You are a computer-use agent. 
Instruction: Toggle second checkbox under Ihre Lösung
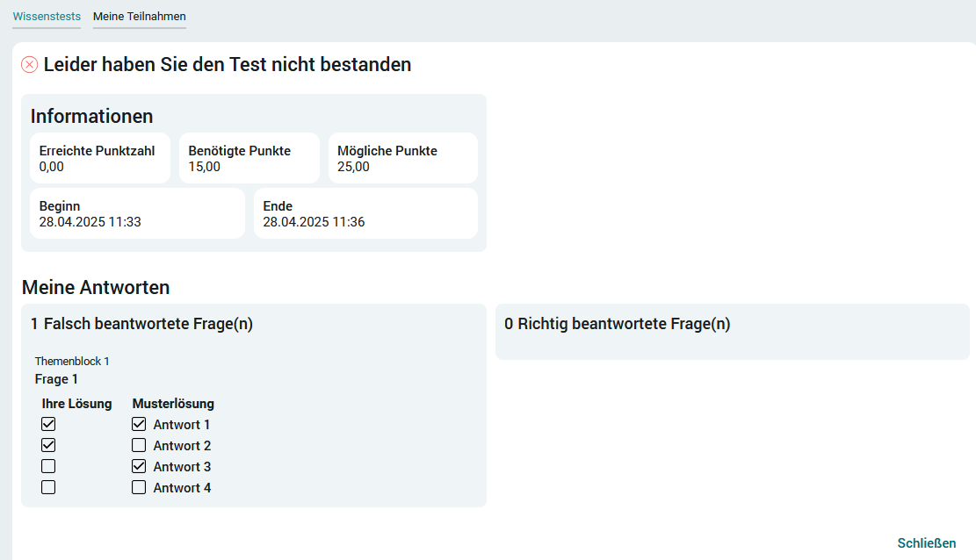coord(48,446)
